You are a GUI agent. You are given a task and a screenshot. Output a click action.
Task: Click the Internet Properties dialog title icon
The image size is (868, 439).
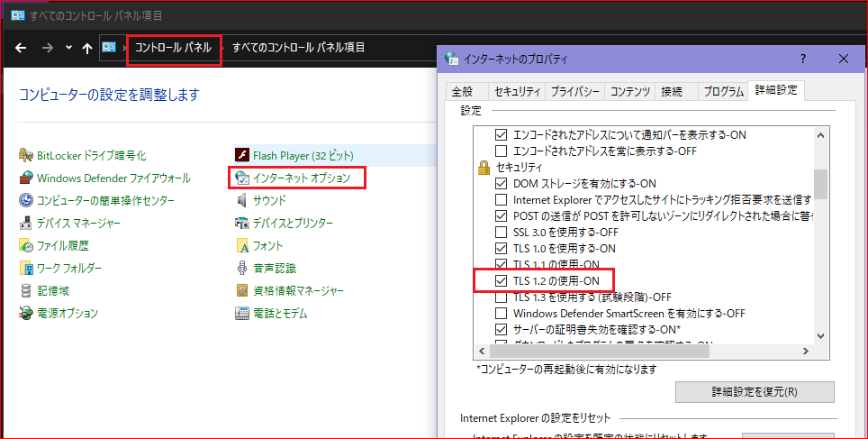click(x=452, y=59)
